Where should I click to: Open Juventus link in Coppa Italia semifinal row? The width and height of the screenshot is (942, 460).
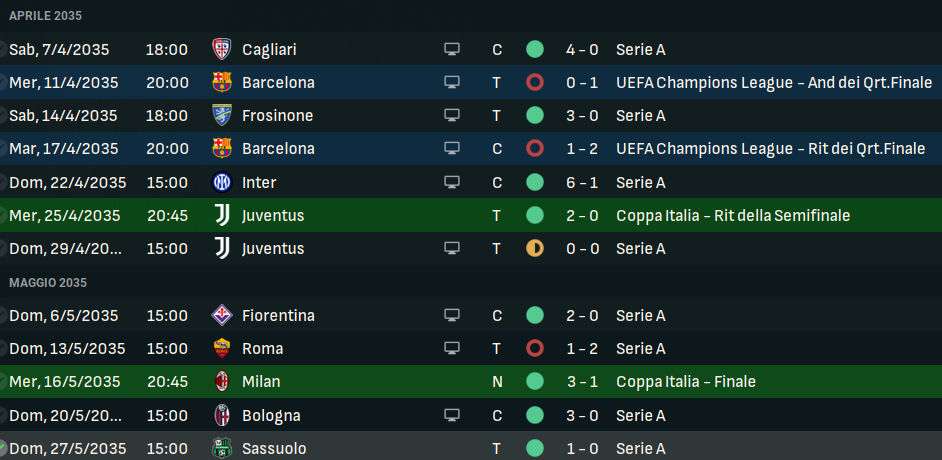(x=273, y=215)
